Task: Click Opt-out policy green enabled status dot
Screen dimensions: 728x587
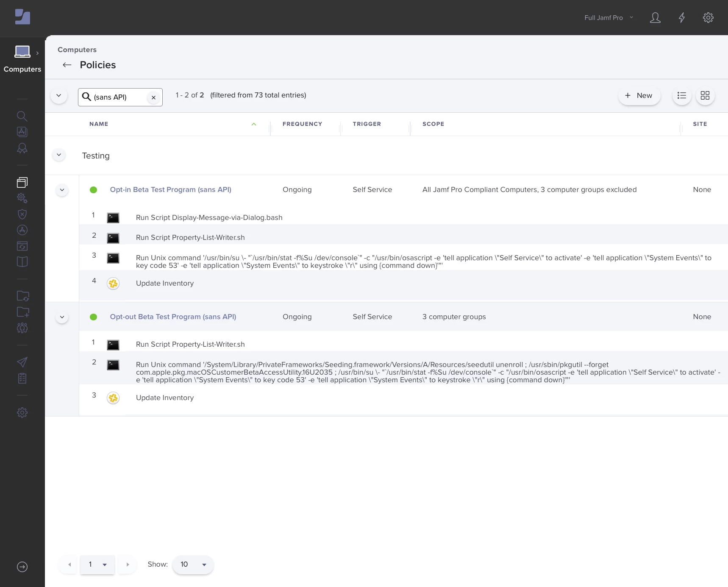Action: 93,317
